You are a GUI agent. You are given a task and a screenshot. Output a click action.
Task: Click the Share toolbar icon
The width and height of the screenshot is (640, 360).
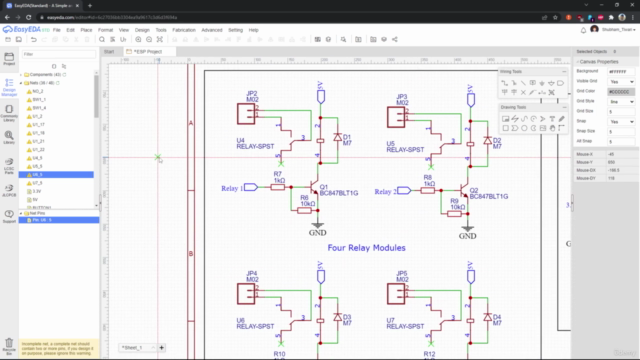tap(395, 40)
